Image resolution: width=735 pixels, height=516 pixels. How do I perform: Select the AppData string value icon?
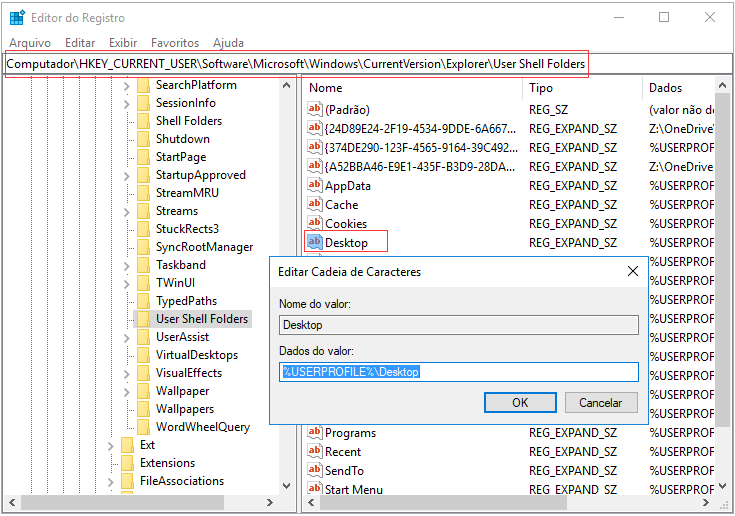pos(314,185)
